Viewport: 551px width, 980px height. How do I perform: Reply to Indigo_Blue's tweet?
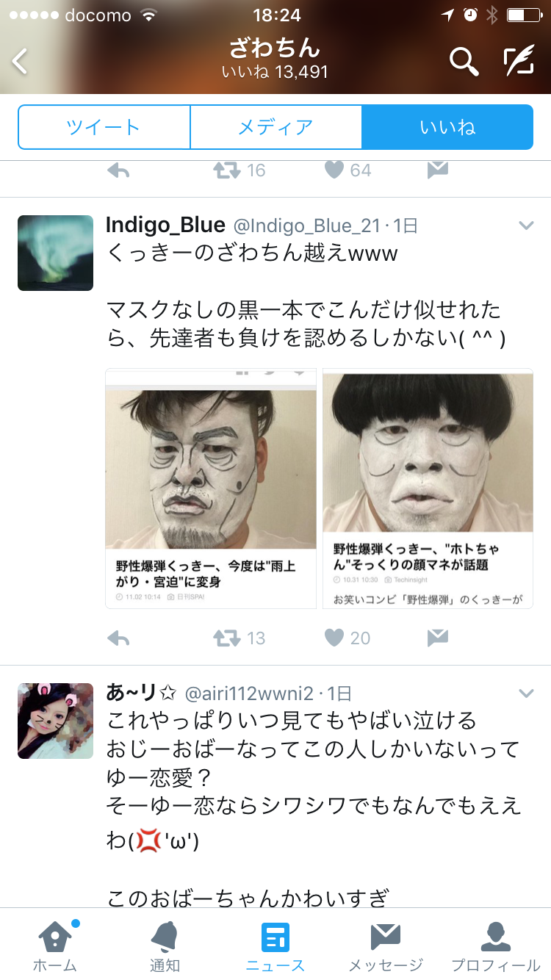pos(118,638)
